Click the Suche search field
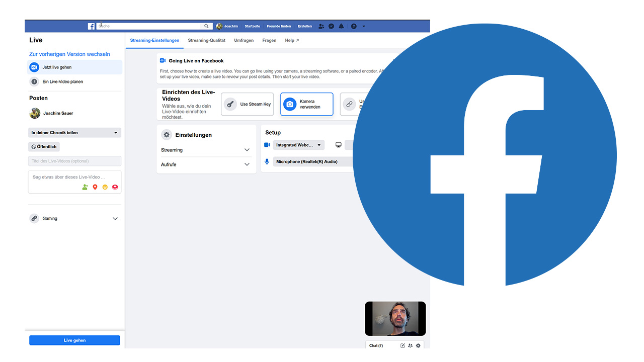644x362 pixels. 149,26
